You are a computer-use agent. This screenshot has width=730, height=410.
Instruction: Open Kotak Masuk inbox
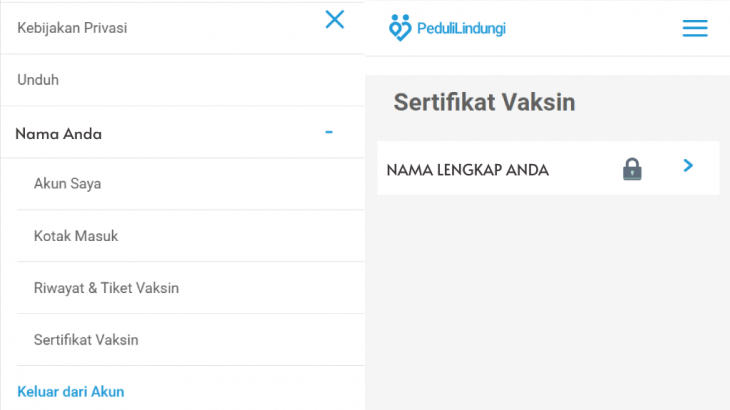(76, 236)
